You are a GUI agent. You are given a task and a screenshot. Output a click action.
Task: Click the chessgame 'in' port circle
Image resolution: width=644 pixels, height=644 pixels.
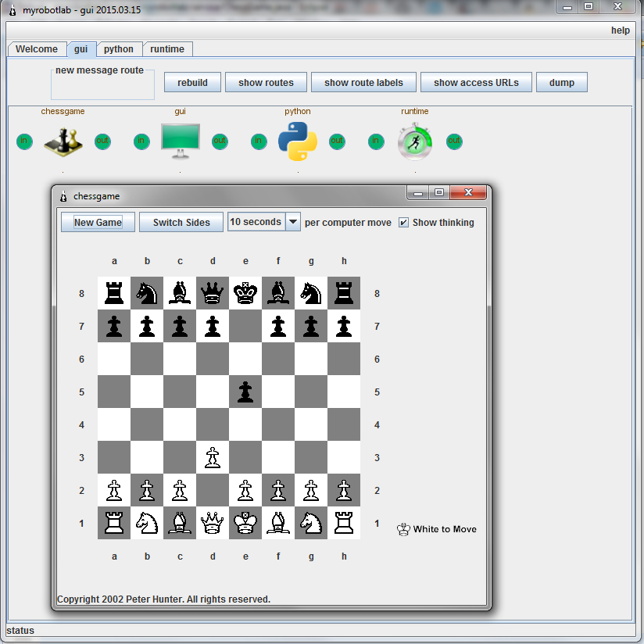[24, 141]
